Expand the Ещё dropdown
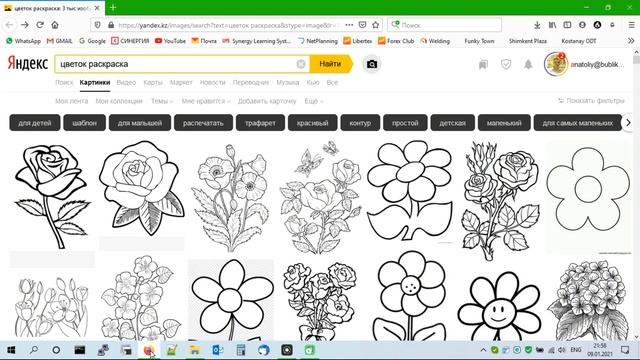Image resolution: width=640 pixels, height=360 pixels. (x=313, y=101)
